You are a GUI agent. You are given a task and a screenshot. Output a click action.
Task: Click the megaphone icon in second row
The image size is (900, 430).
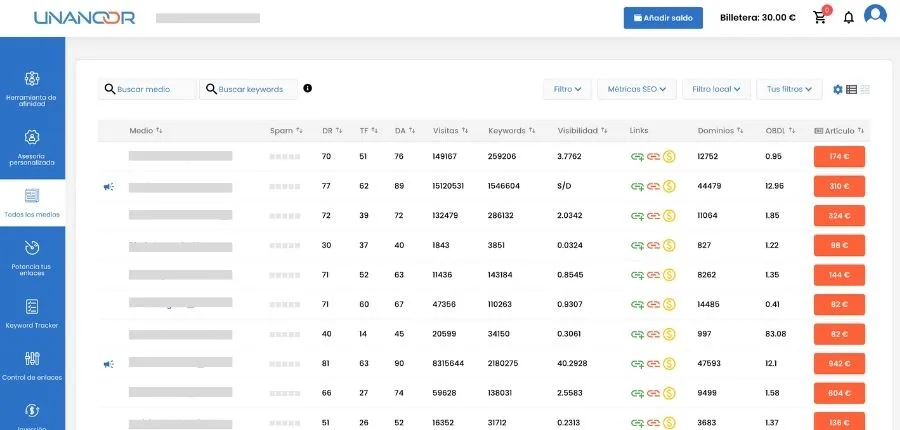pos(108,186)
